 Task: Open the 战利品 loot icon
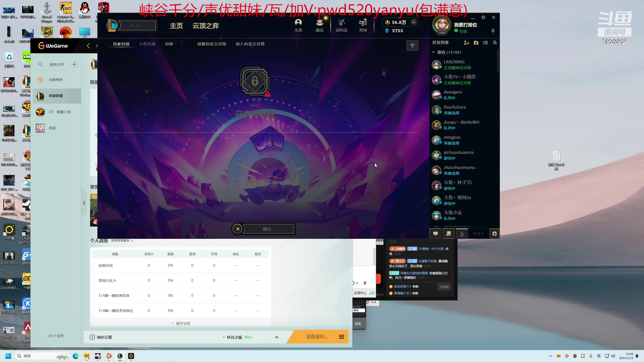tap(341, 25)
